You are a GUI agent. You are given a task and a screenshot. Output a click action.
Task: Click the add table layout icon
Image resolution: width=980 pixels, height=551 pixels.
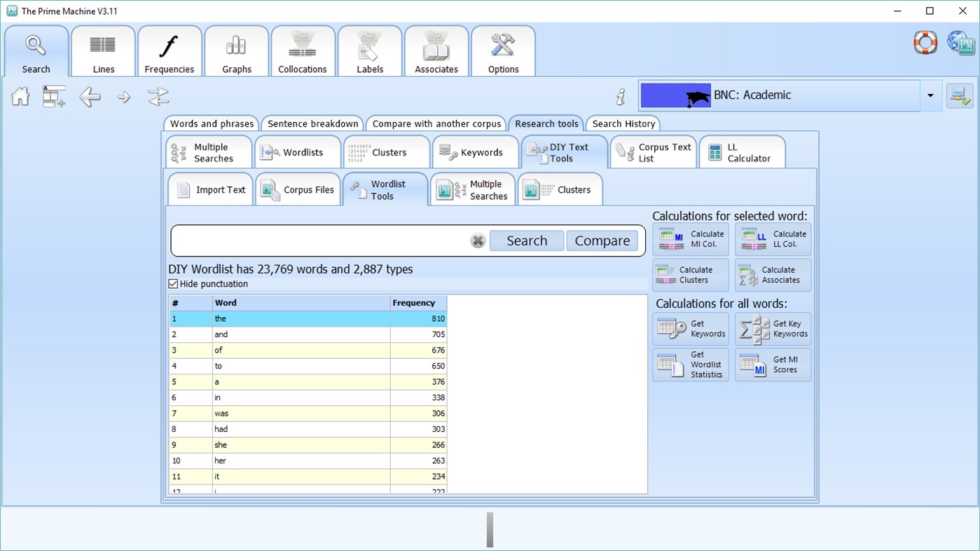[54, 96]
